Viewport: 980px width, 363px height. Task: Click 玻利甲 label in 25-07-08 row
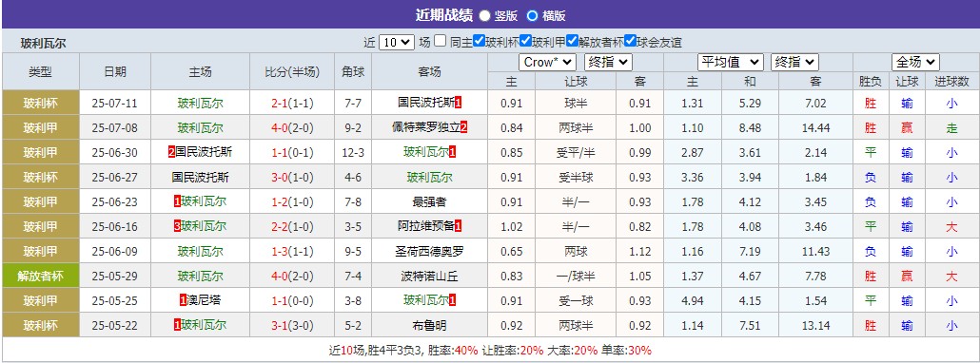[41, 127]
